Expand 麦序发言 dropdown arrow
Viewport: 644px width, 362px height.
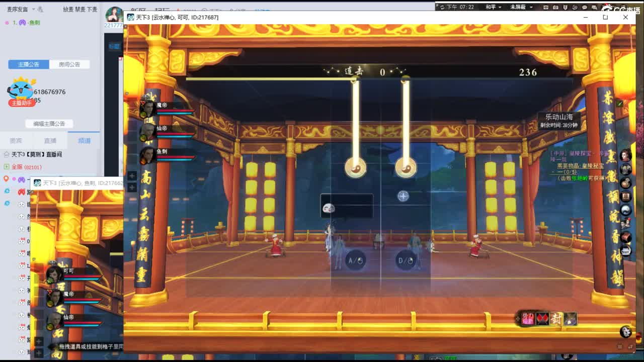(33, 9)
